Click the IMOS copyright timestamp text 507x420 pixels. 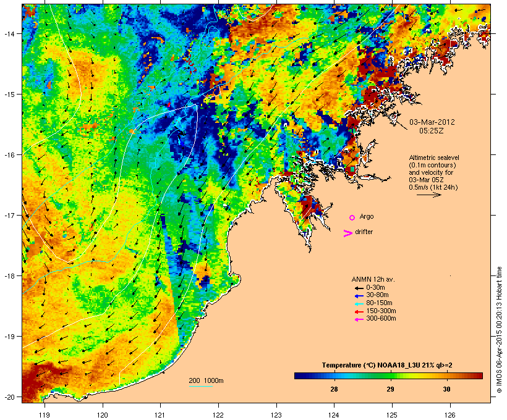499,330
